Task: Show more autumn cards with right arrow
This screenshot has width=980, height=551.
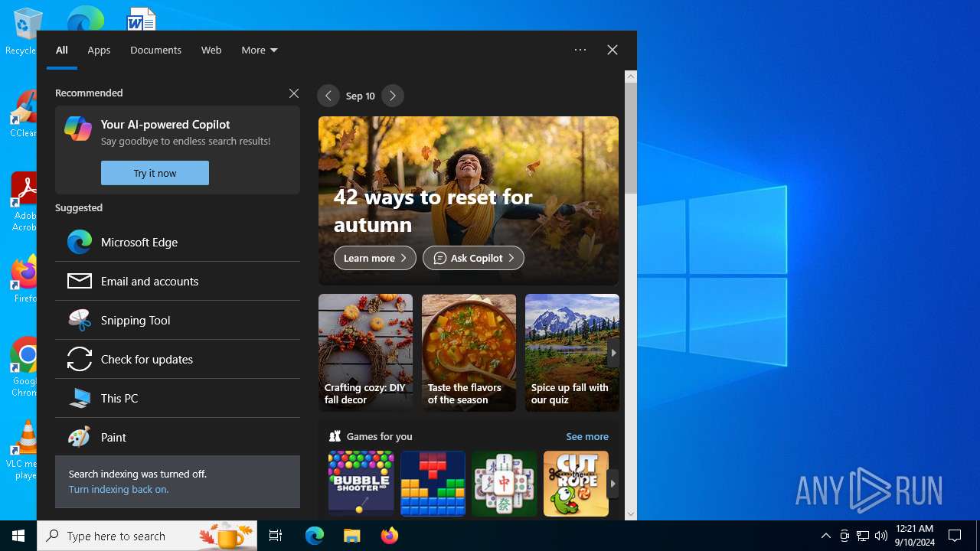Action: pos(612,353)
